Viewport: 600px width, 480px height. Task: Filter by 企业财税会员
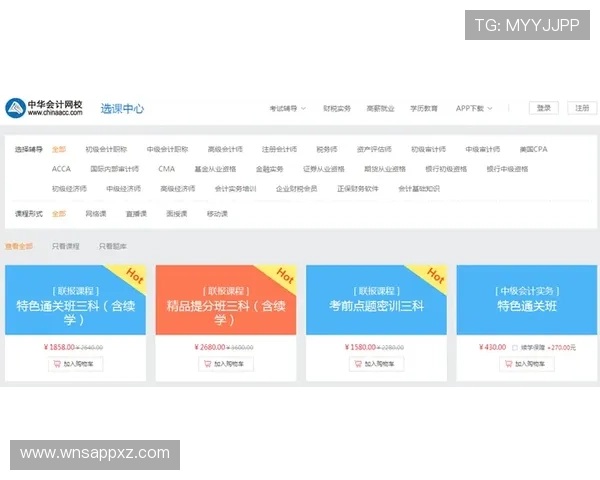(x=297, y=189)
